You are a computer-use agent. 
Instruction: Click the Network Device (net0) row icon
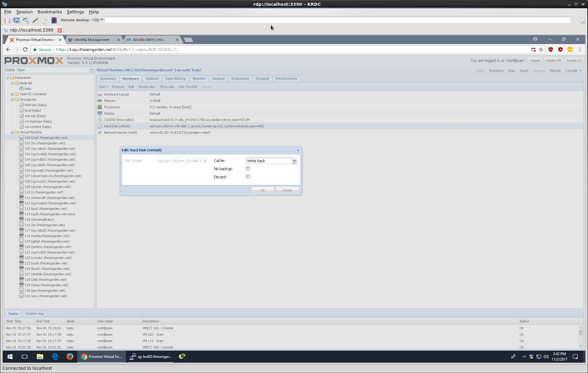click(x=100, y=133)
